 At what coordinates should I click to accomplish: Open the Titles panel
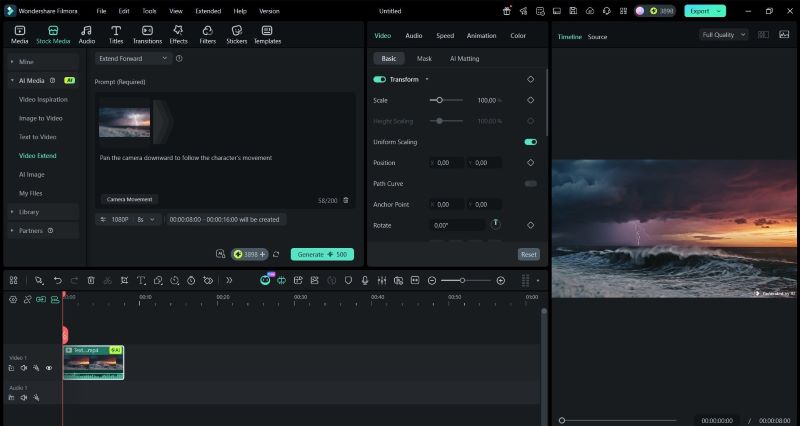tap(116, 35)
